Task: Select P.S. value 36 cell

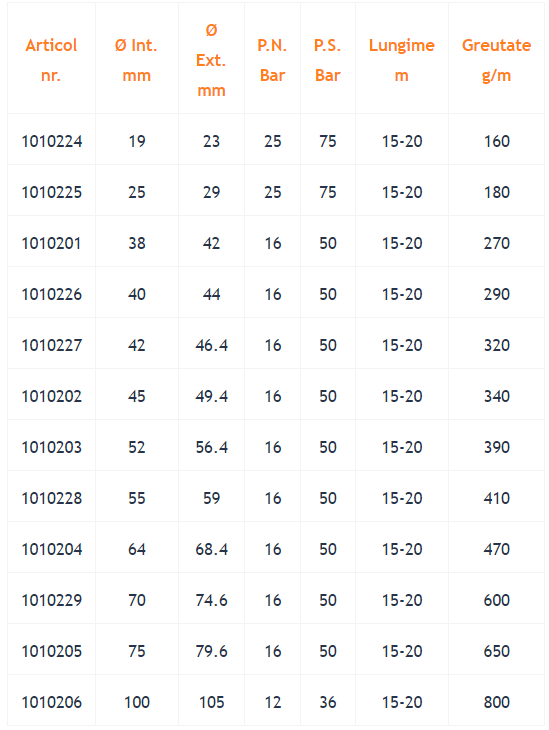Action: 328,702
